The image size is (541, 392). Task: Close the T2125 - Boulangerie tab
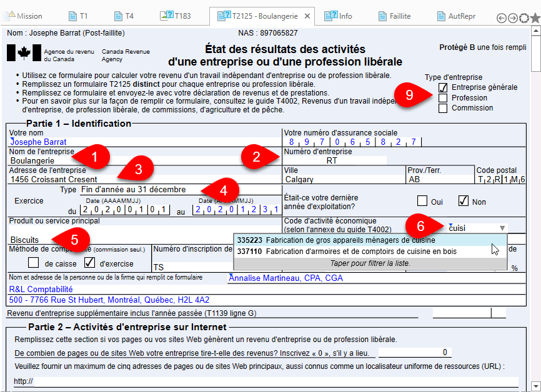[307, 16]
